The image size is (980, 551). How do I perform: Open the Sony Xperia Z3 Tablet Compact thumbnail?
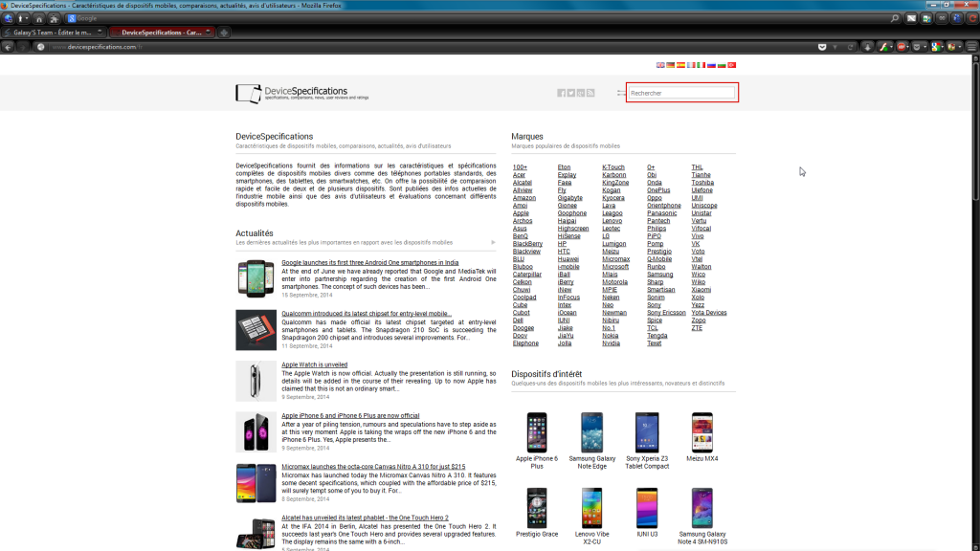tap(647, 432)
